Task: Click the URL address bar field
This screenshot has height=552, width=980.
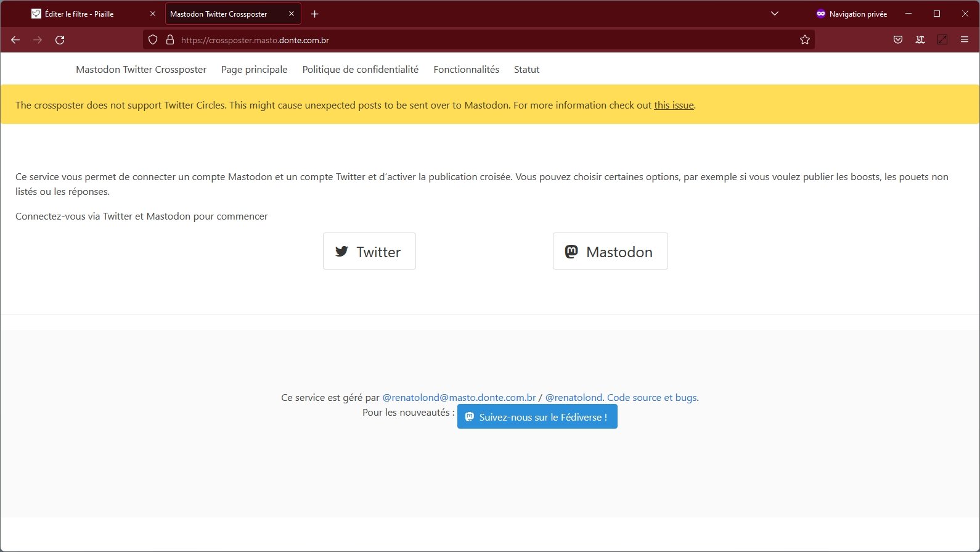Action: (x=481, y=40)
